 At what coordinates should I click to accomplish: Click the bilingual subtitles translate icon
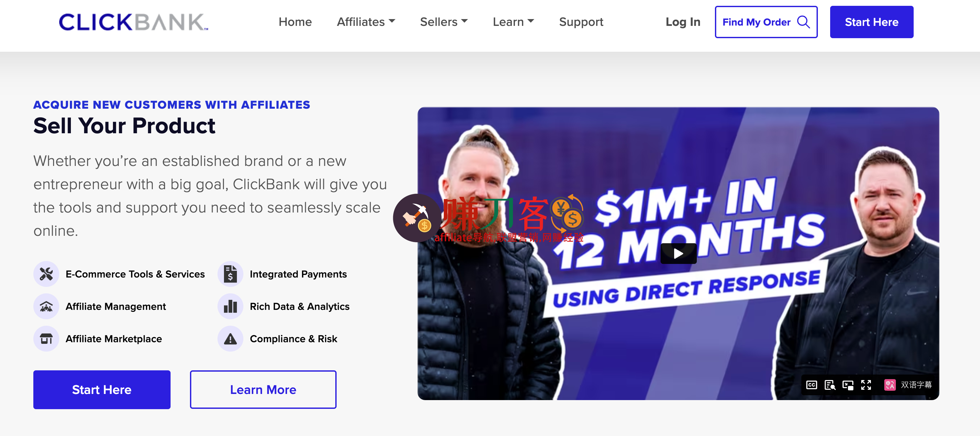tap(889, 385)
